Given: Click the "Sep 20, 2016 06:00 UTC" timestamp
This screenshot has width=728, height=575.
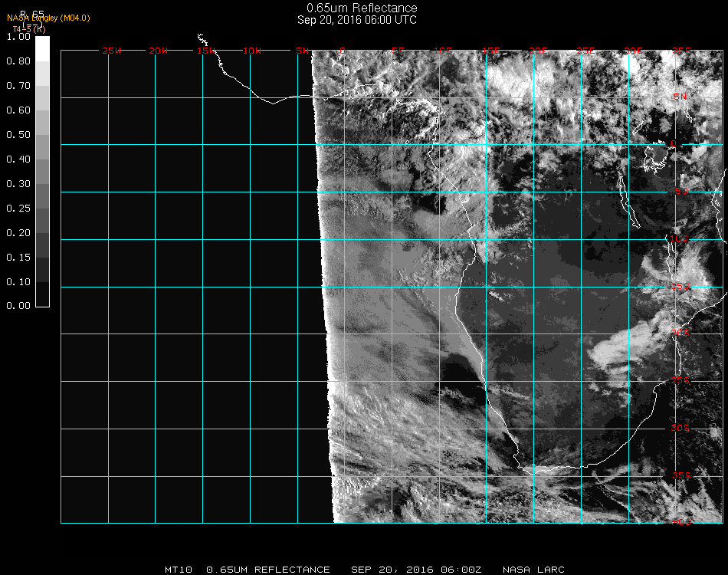Looking at the screenshot, I should (357, 20).
